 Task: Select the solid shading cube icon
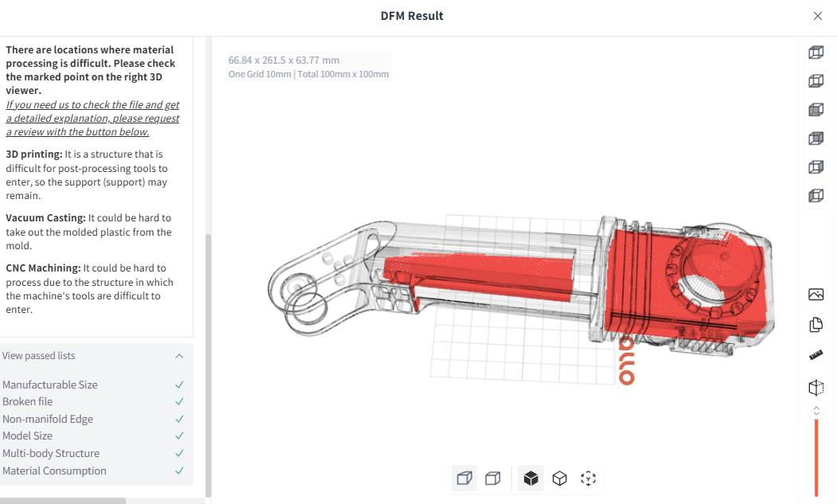coord(530,478)
